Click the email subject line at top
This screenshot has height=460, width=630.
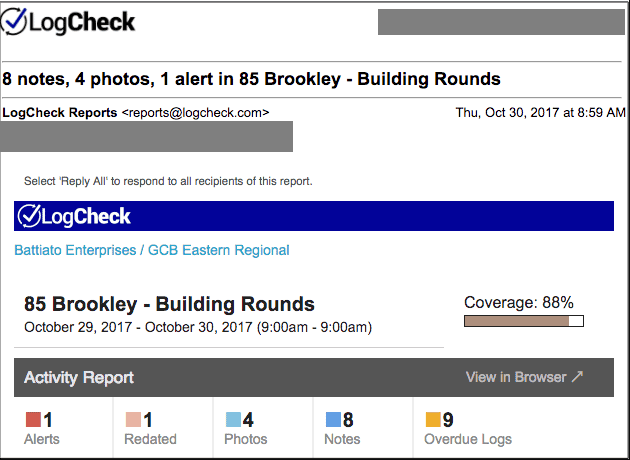252,79
